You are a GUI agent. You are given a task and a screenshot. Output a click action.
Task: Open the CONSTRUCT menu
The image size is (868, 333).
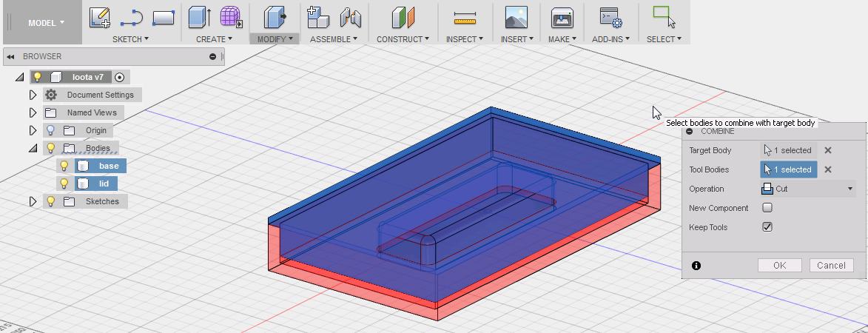[x=403, y=39]
